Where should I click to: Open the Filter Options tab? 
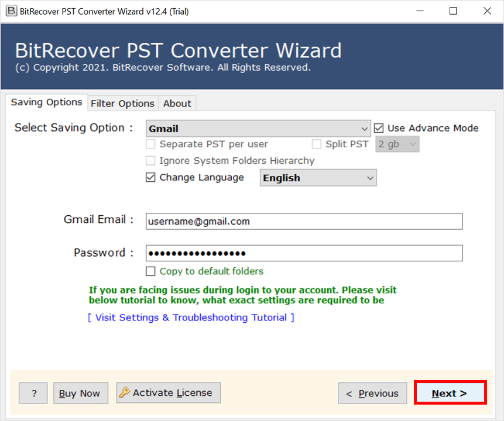point(122,103)
